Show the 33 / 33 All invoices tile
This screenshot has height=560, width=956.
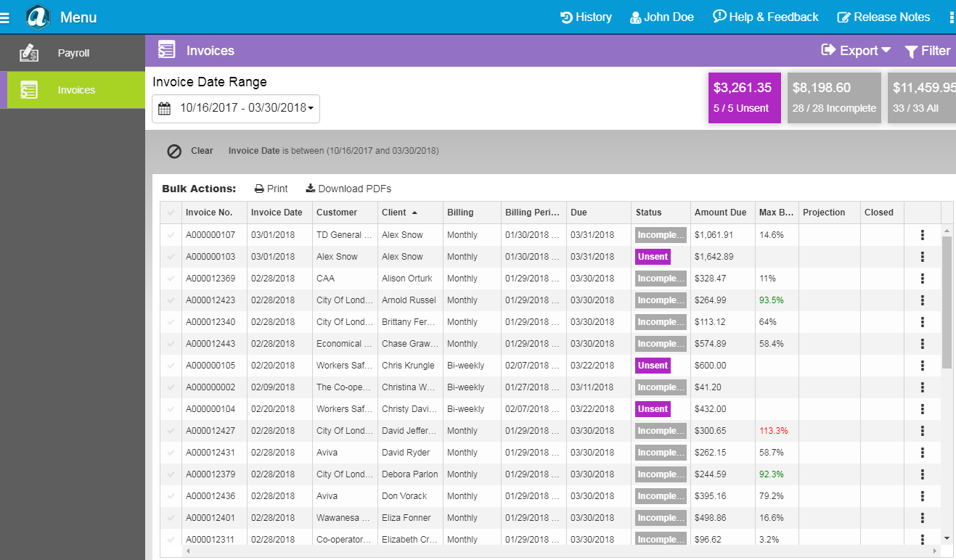pyautogui.click(x=922, y=98)
